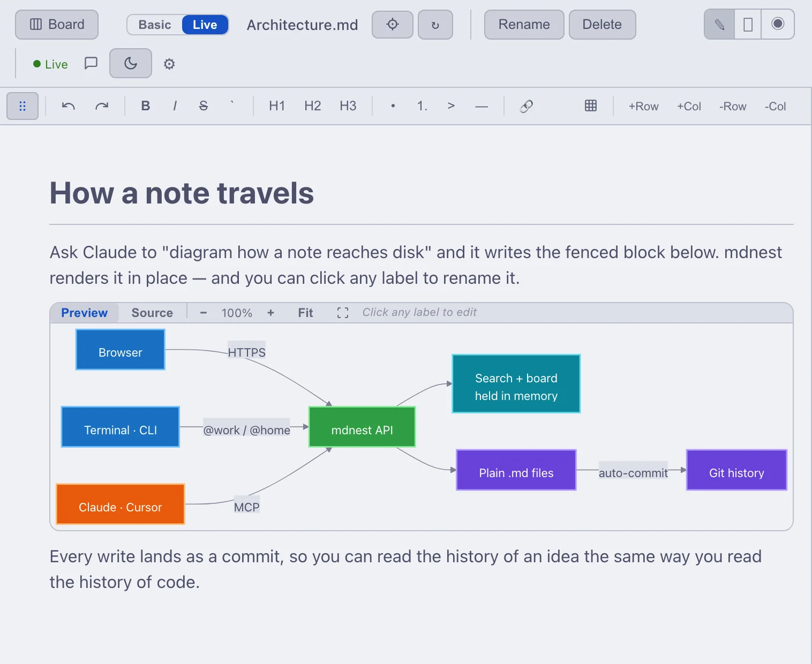Viewport: 812px width, 664px height.
Task: Zoom in the diagram with plus
Action: point(271,313)
